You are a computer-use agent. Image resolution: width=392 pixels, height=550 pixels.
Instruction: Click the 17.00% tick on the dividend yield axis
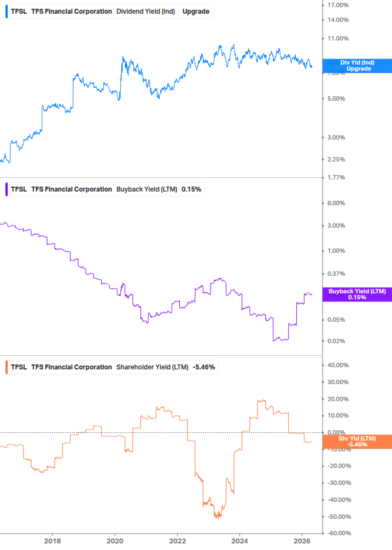[x=338, y=5]
